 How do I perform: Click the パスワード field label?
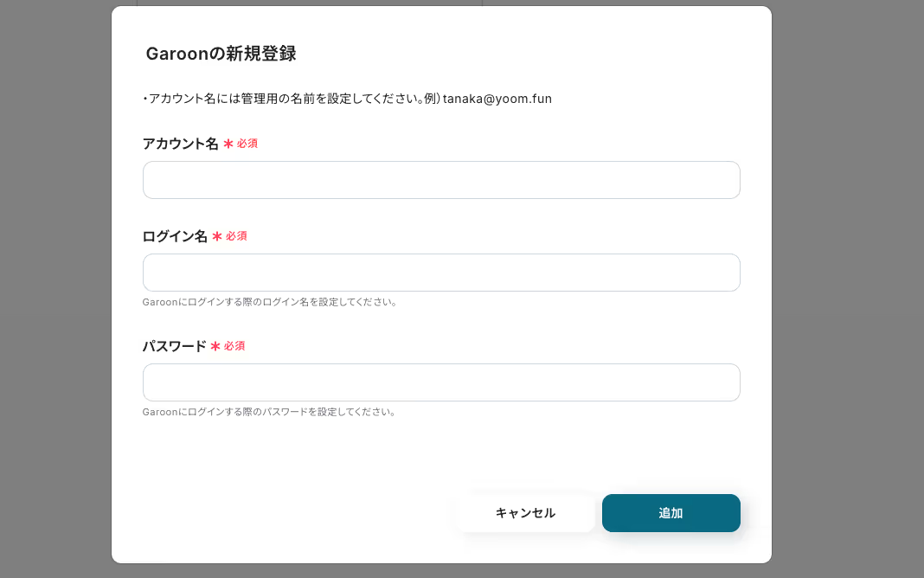pyautogui.click(x=175, y=346)
